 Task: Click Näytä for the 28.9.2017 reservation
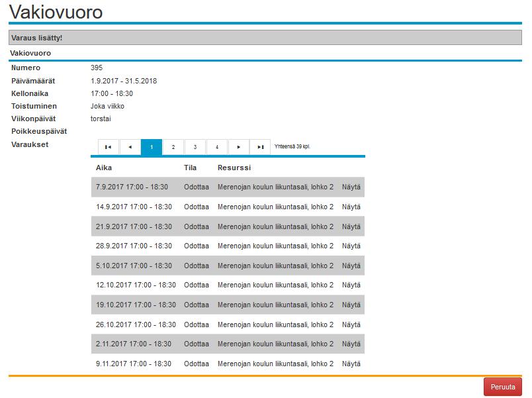click(x=351, y=246)
